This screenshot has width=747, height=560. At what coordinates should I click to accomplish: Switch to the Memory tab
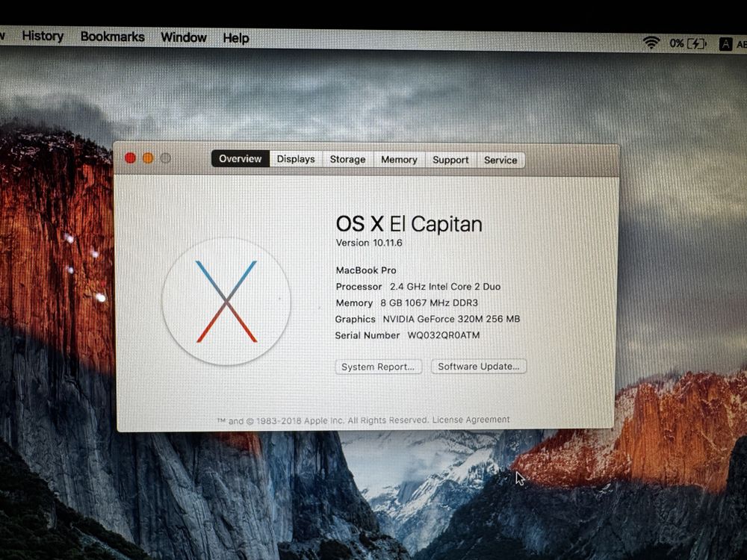pos(399,160)
